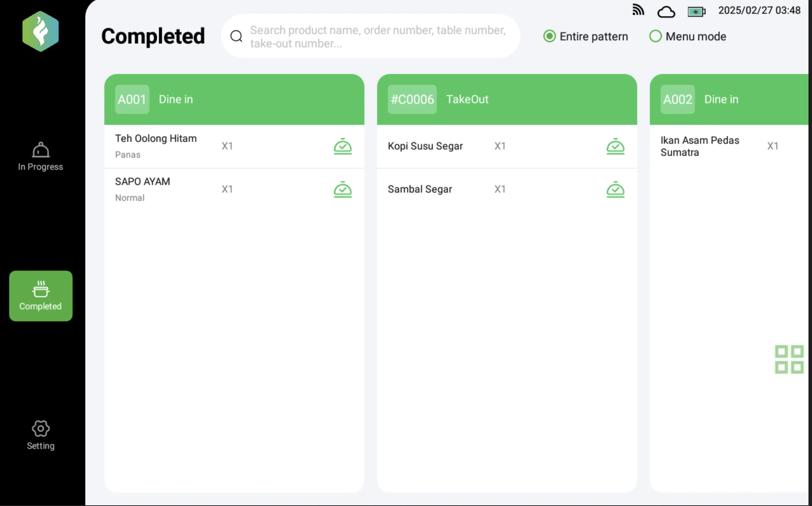
Task: Select the SAPO AYAM item name
Action: 142,181
